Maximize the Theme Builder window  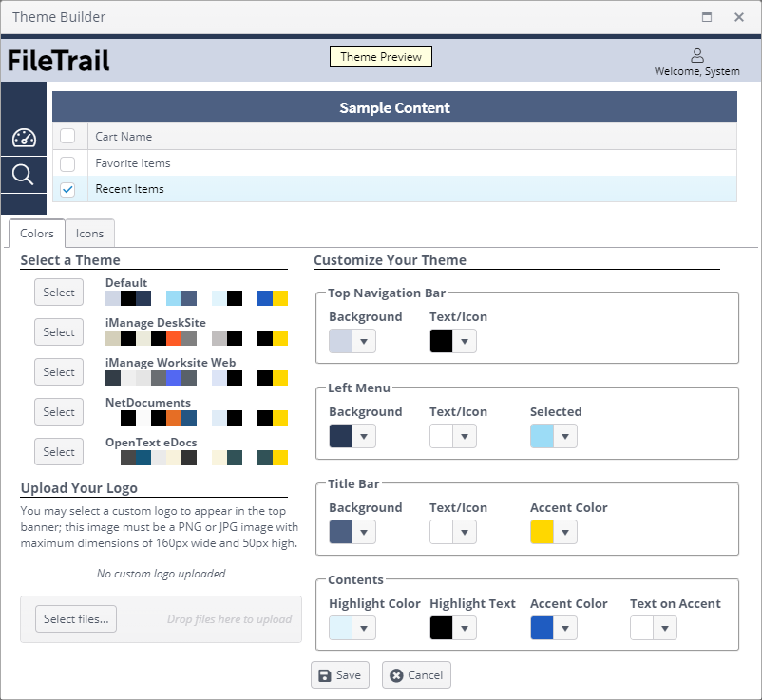click(707, 17)
